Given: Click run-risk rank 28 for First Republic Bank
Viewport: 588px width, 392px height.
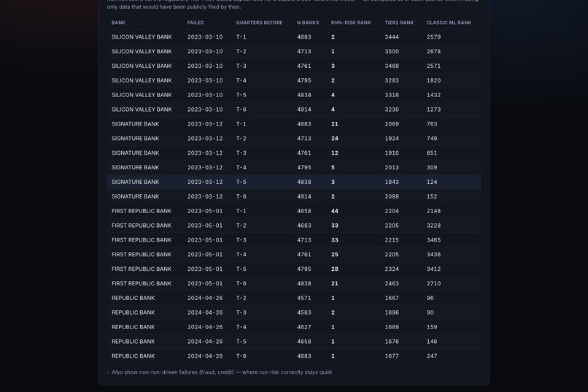Looking at the screenshot, I should coord(335,269).
